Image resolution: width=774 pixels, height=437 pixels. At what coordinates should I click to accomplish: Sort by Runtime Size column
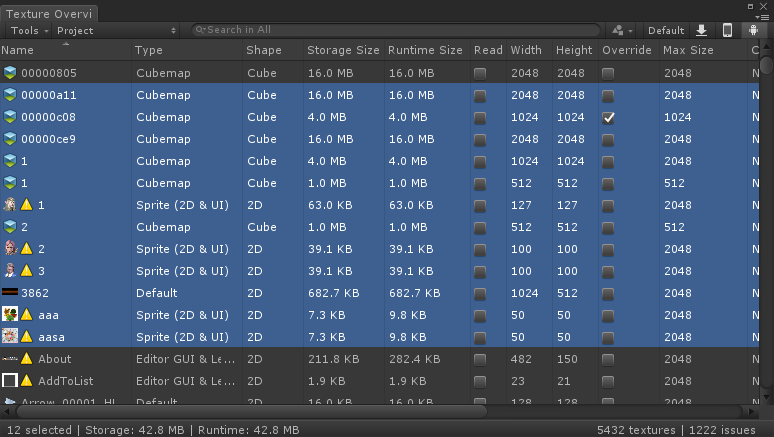tap(427, 50)
